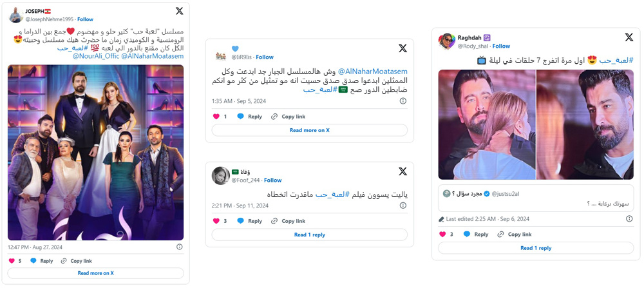The image size is (644, 288).
Task: Follow @JosephNehme1995
Action: tap(86, 19)
